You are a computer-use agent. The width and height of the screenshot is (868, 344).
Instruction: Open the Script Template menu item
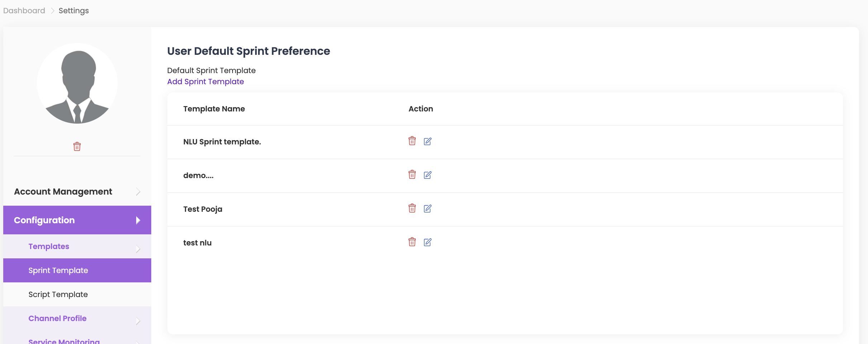click(x=58, y=295)
